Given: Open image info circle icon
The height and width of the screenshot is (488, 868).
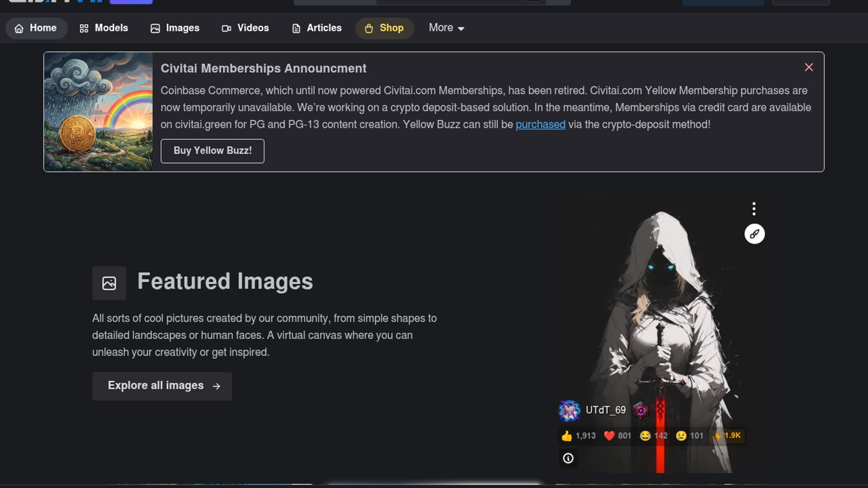Looking at the screenshot, I should point(568,458).
